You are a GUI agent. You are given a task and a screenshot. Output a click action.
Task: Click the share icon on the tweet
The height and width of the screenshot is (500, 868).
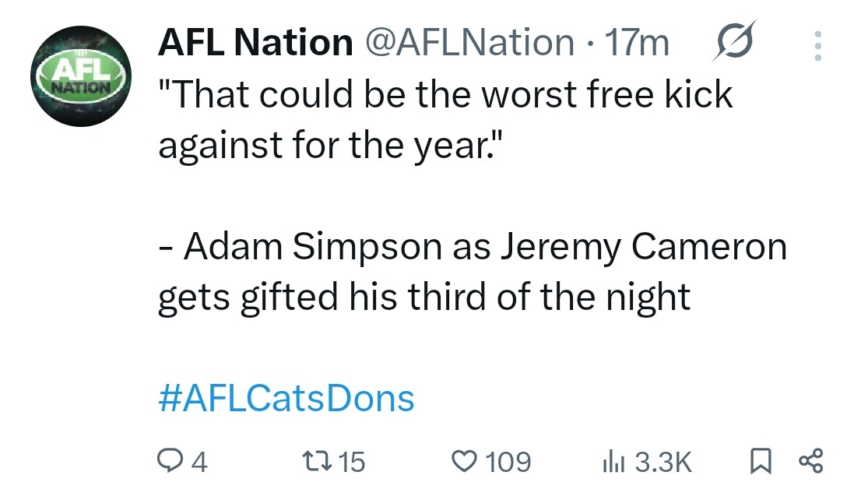[x=810, y=462]
